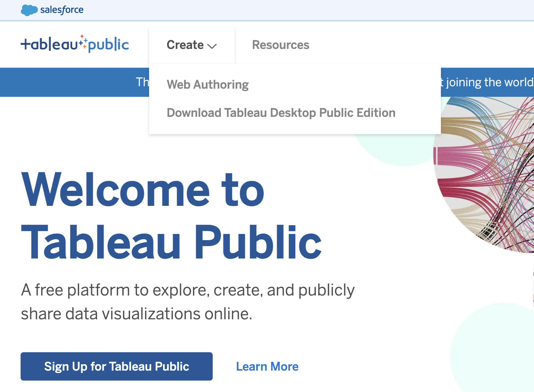Click the 'public' word in the Tableau logo
The height and width of the screenshot is (392, 534).
coord(108,45)
